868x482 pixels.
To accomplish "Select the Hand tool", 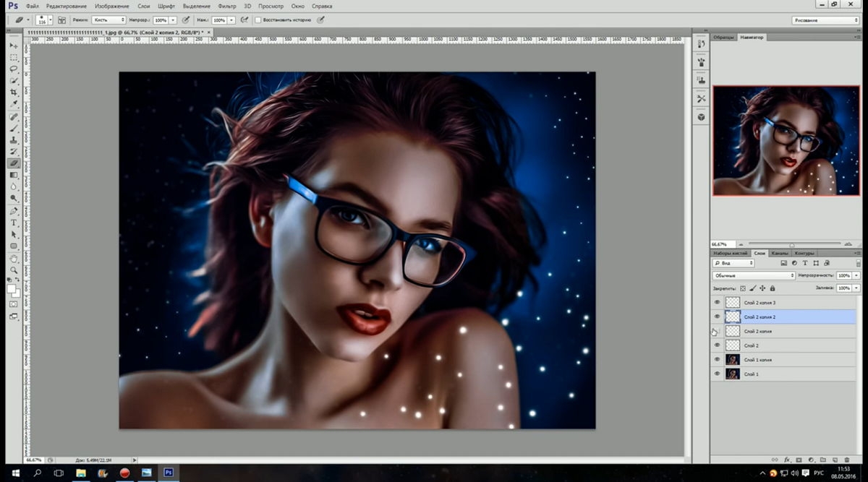I will (14, 258).
